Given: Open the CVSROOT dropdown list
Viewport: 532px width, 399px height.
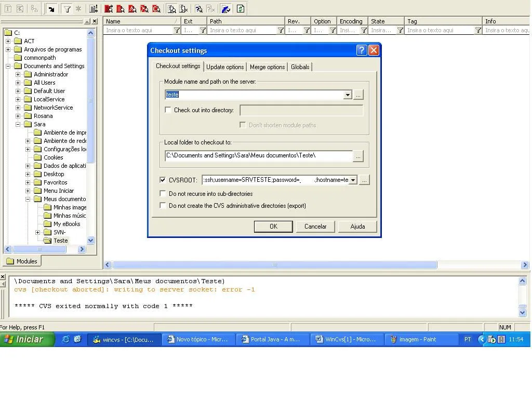Looking at the screenshot, I should click(x=353, y=180).
